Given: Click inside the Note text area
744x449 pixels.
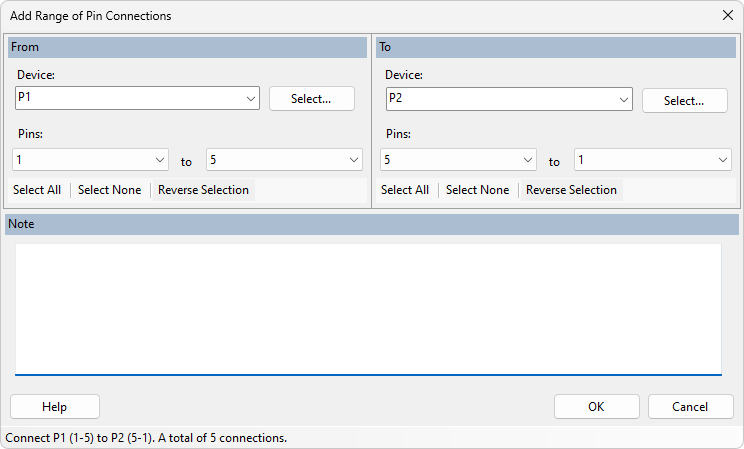Looking at the screenshot, I should [368, 308].
